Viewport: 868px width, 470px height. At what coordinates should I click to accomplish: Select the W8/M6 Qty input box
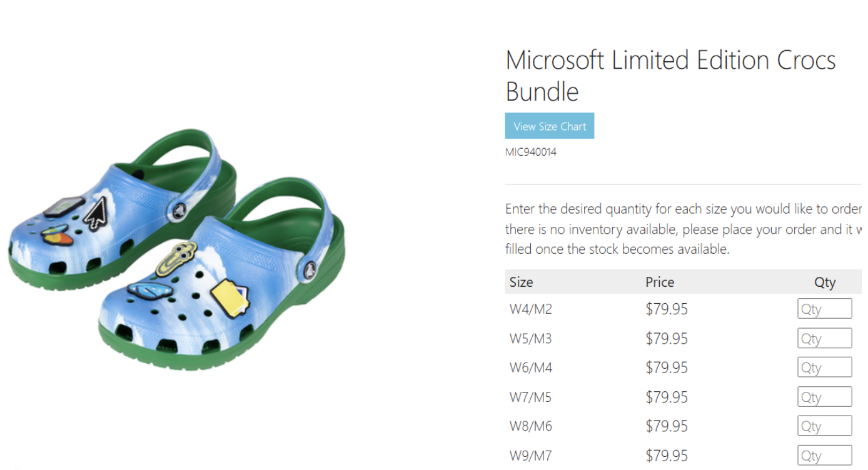824,426
